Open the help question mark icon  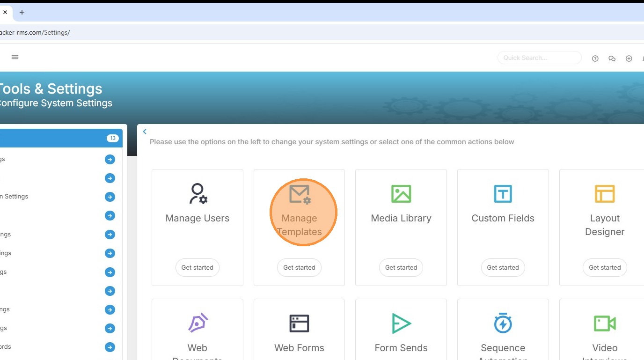(595, 59)
